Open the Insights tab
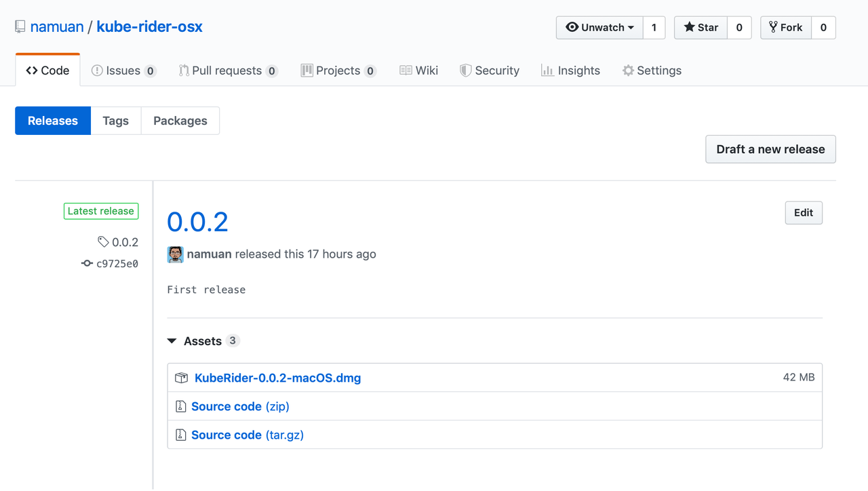Image resolution: width=868 pixels, height=491 pixels. pos(570,71)
